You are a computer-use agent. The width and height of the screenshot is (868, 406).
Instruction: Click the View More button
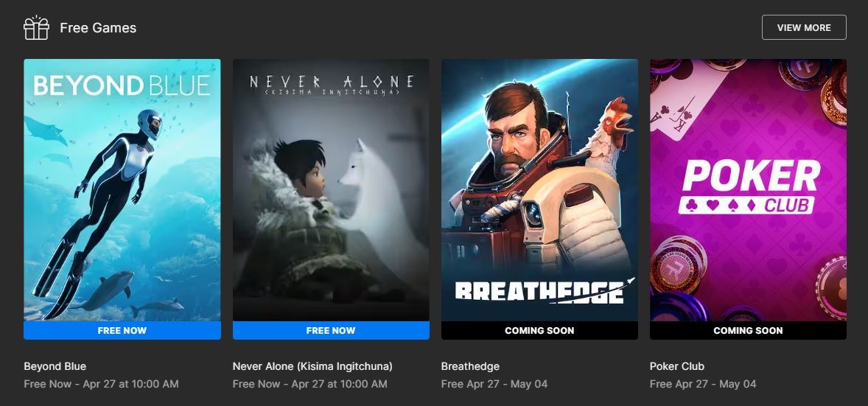coord(804,27)
